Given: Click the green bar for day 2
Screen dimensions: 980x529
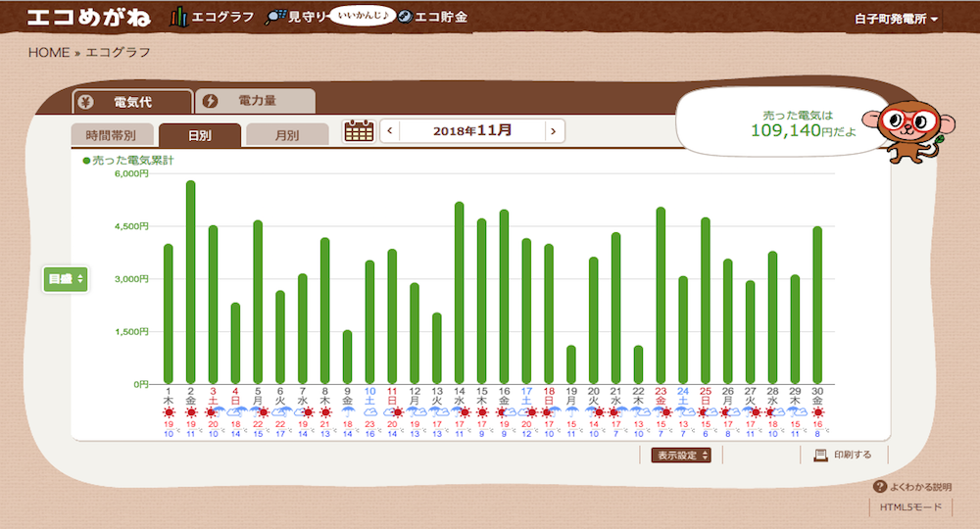Looking at the screenshot, I should pyautogui.click(x=191, y=282).
